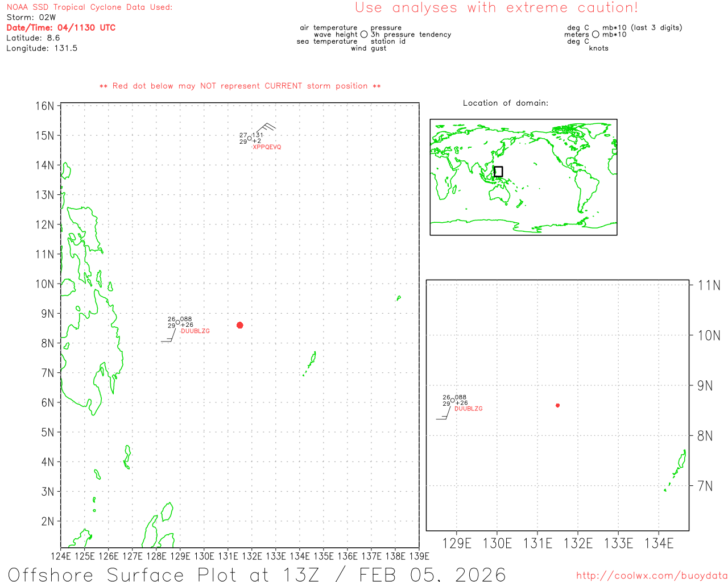Click wind barb below DUUBLZG on main map
Image resolution: width=728 pixels, height=582 pixels.
coord(168,334)
